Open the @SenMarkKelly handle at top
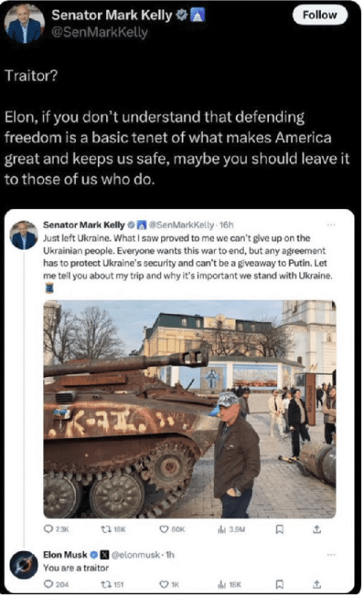This screenshot has width=364, height=595. tap(100, 33)
